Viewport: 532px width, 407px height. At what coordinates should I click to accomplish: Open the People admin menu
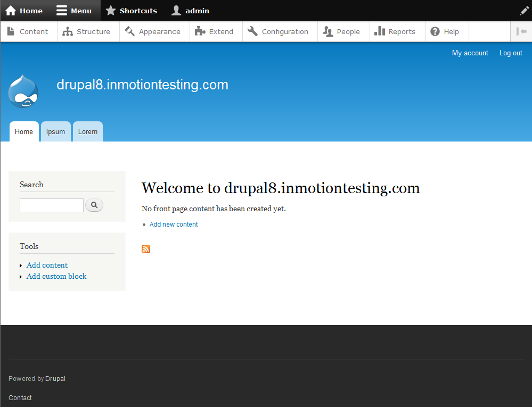pyautogui.click(x=343, y=31)
